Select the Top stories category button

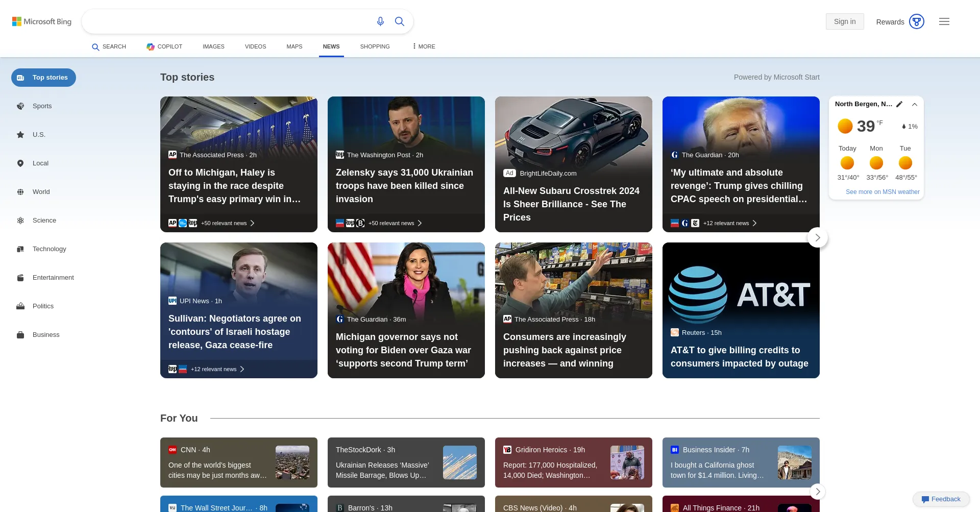[43, 78]
